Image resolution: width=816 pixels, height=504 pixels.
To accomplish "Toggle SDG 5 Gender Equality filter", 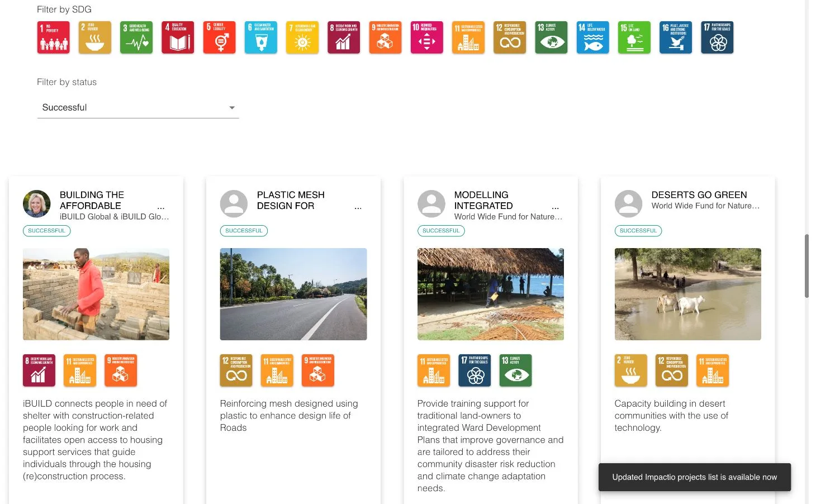I will pos(219,37).
